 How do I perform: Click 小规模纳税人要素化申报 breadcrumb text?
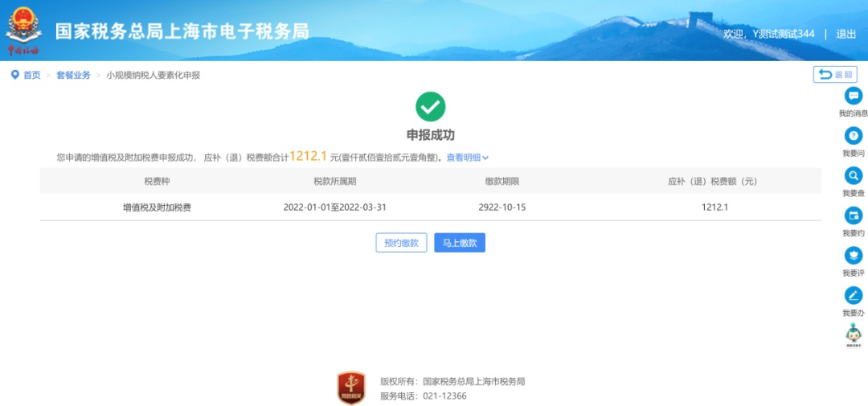[x=154, y=76]
